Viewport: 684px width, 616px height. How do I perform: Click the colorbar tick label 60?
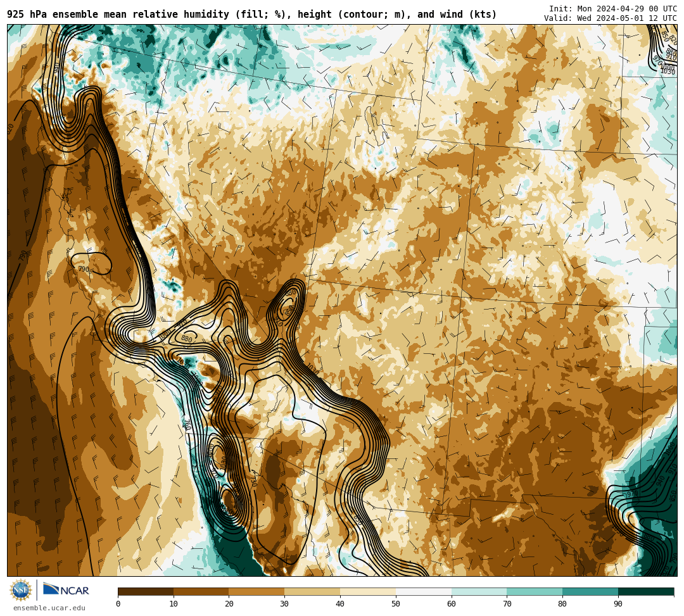coord(452,604)
